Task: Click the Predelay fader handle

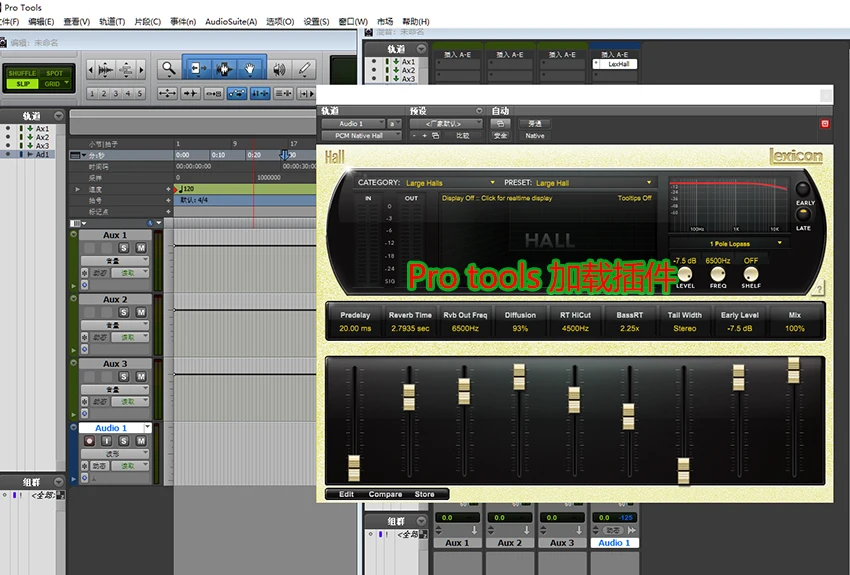Action: tap(354, 468)
